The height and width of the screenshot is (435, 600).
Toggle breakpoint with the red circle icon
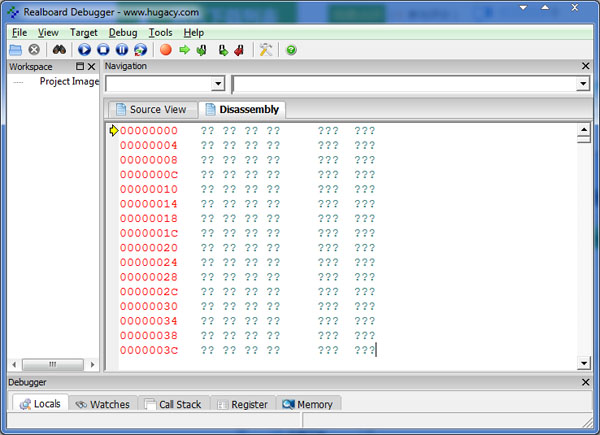(x=166, y=49)
